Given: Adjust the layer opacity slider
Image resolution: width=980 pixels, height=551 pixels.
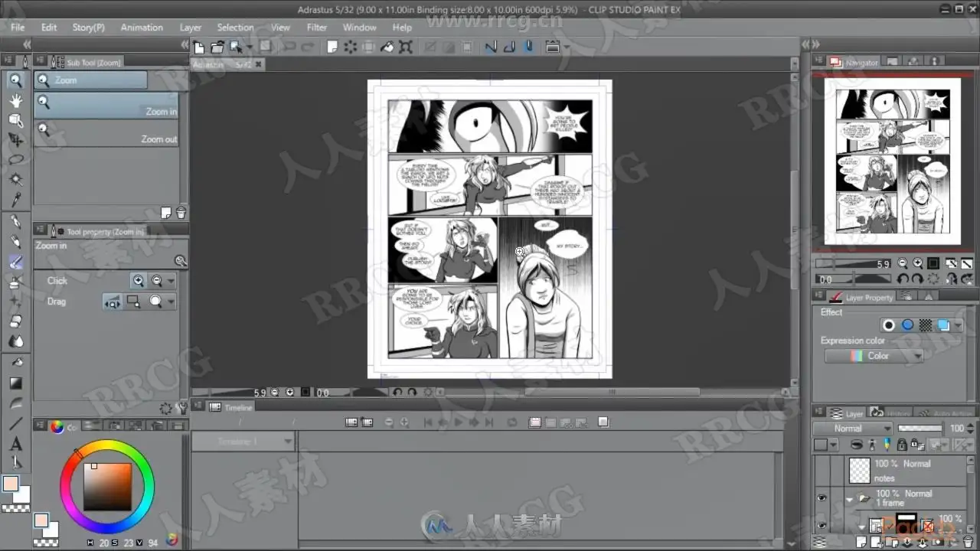Looking at the screenshot, I should (x=920, y=429).
